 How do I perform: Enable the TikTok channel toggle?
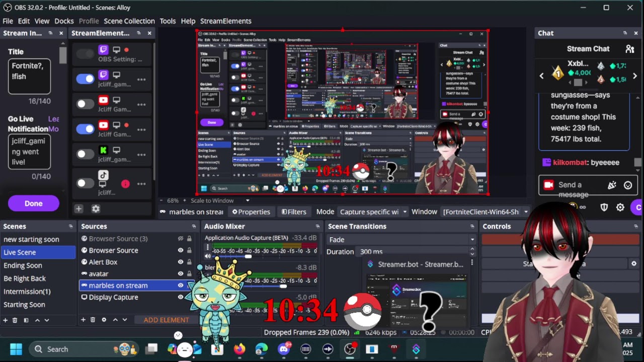tap(85, 184)
